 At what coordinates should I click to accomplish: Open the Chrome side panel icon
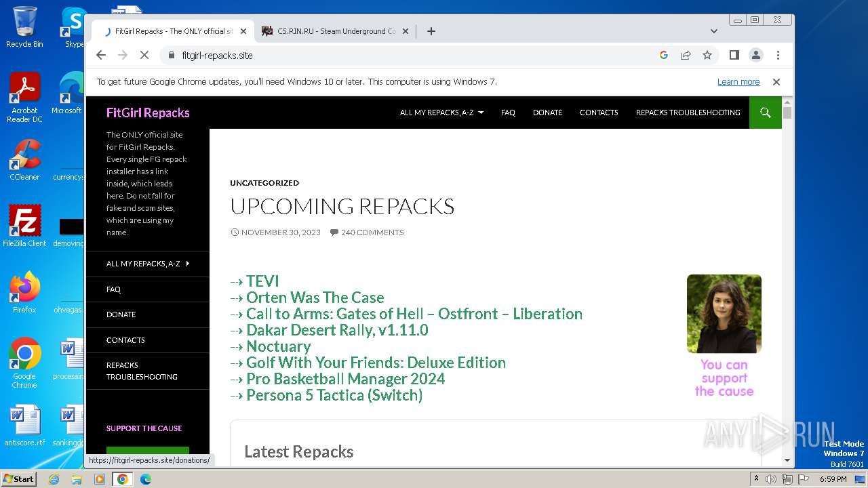click(x=734, y=55)
